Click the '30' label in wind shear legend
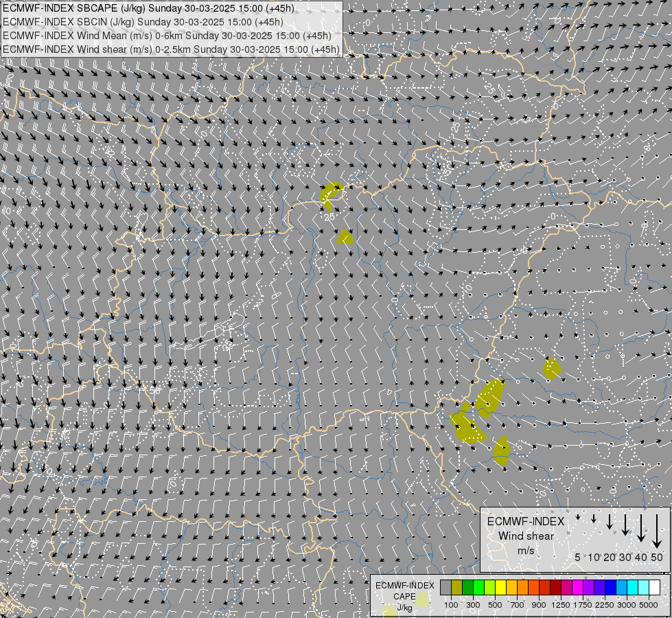The height and width of the screenshot is (618, 672). click(x=625, y=557)
